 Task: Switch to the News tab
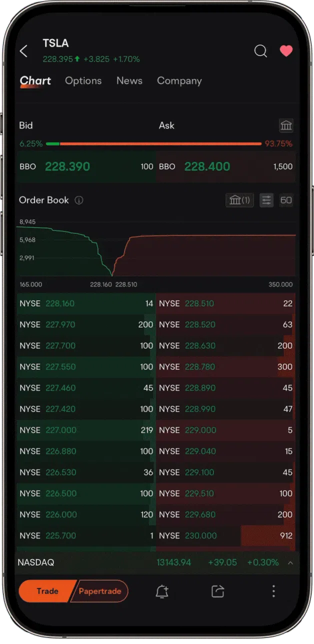[x=129, y=81]
